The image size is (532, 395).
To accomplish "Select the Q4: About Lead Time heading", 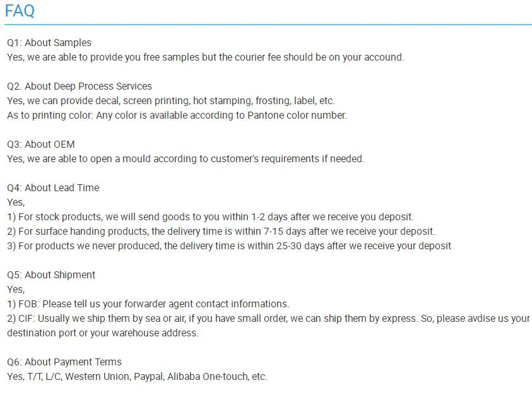I will [53, 187].
